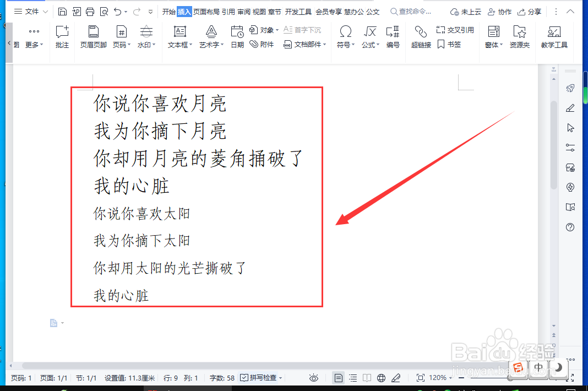Click the Redo arrow icon
Screen dimensions: 588x391
[x=137, y=12]
